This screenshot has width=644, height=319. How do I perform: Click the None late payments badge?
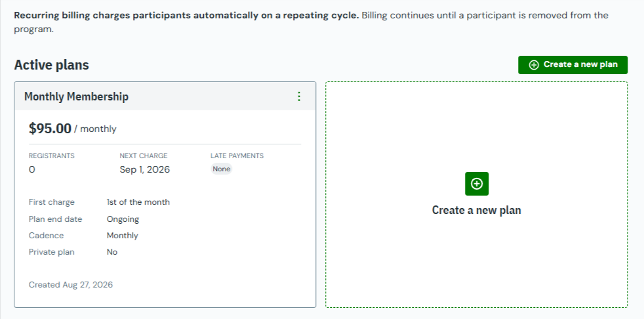[x=222, y=169]
